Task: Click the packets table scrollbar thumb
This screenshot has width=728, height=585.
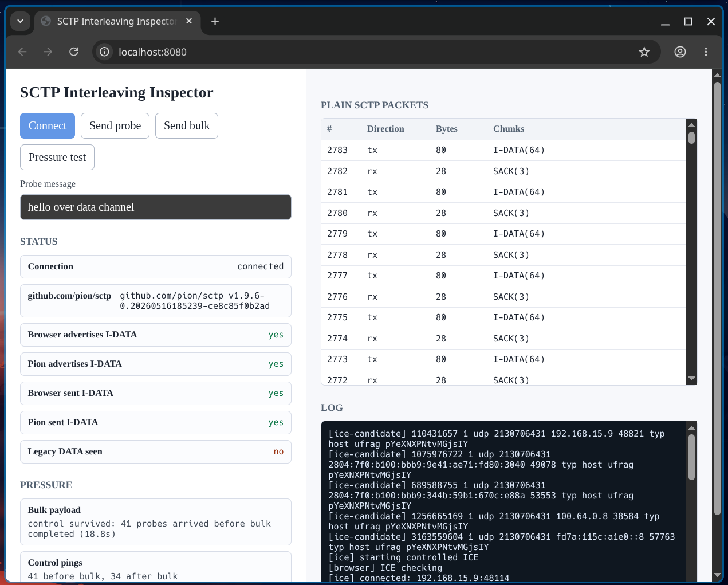Action: point(691,138)
